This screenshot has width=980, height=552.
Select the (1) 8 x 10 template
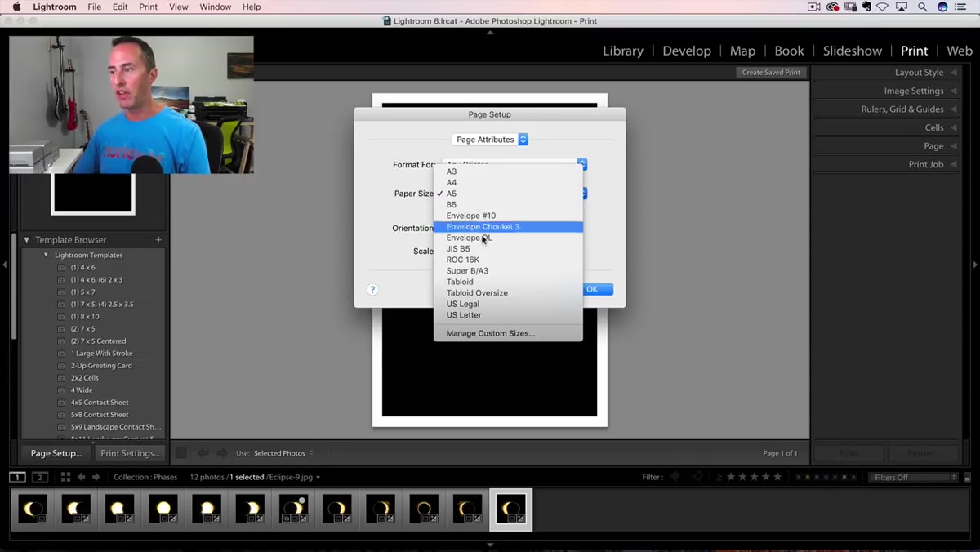tap(85, 317)
